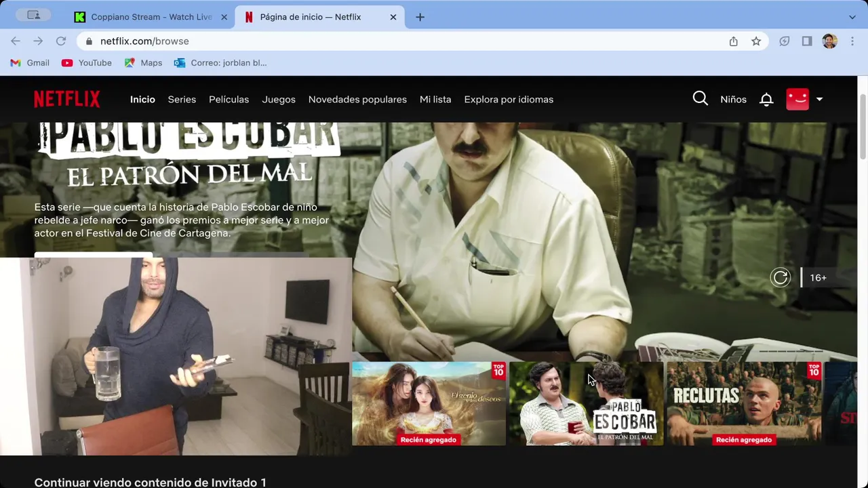
Task: Select the Página de inicio Netflix tab
Action: pyautogui.click(x=319, y=17)
